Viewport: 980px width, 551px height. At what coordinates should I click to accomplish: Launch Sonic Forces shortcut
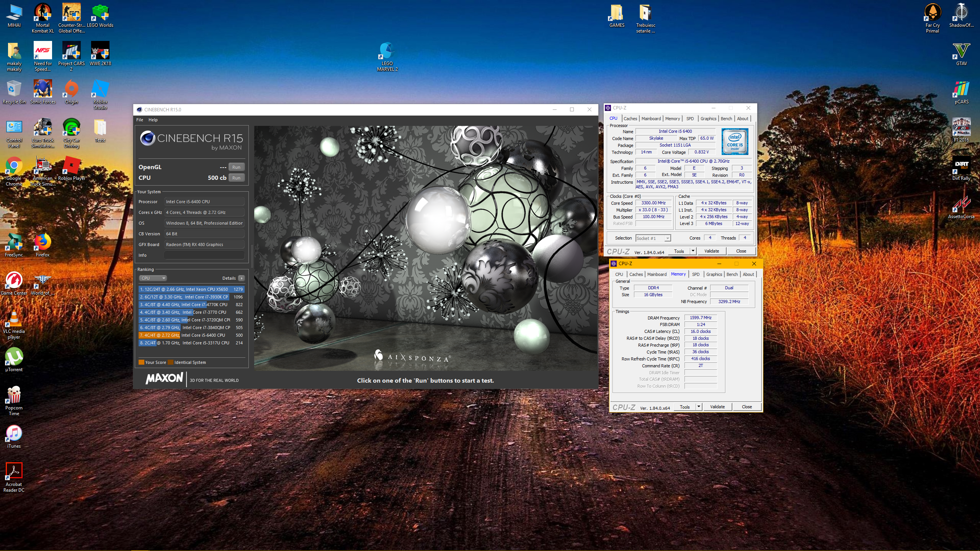tap(42, 92)
